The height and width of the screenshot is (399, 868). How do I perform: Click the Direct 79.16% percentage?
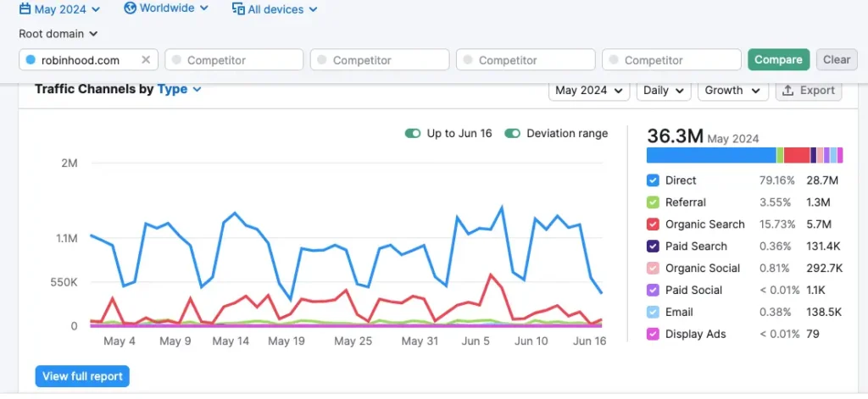click(x=776, y=180)
